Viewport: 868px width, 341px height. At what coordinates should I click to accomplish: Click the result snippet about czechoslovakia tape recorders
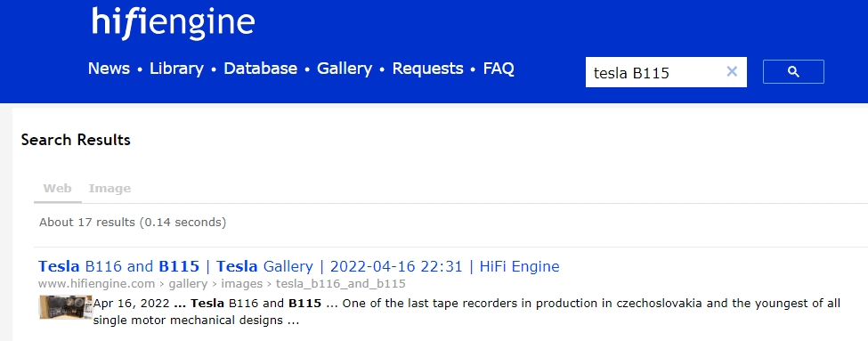click(x=466, y=312)
